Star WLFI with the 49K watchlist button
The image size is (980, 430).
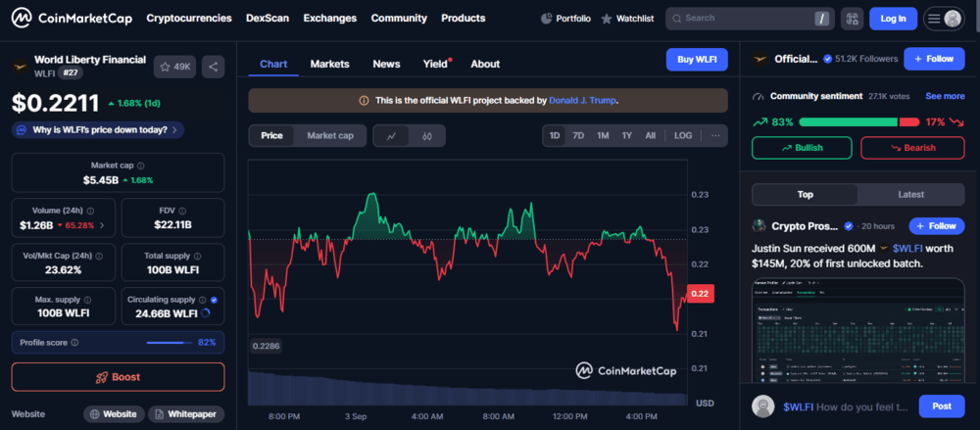(x=175, y=67)
